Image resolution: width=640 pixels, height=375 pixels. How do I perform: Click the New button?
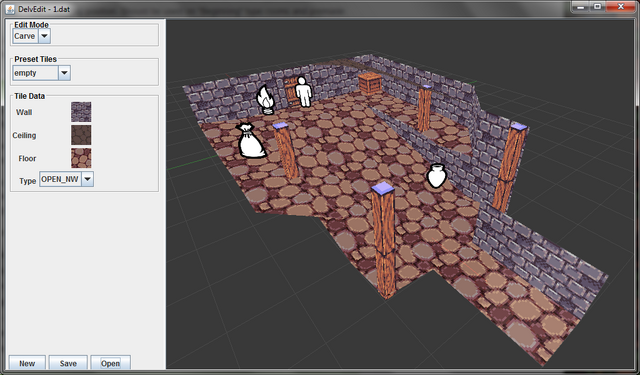coord(27,363)
